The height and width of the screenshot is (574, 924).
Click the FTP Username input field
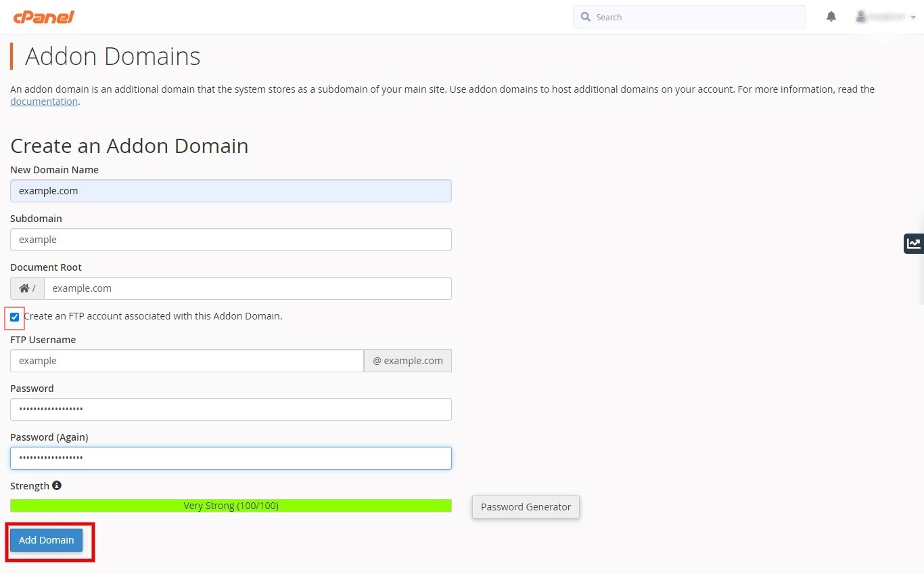coord(187,361)
